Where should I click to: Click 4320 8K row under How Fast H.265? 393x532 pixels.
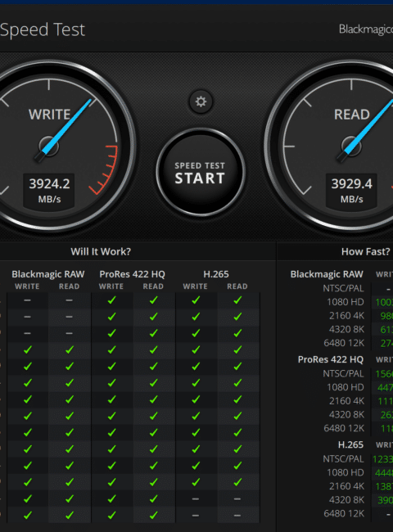pos(346,500)
